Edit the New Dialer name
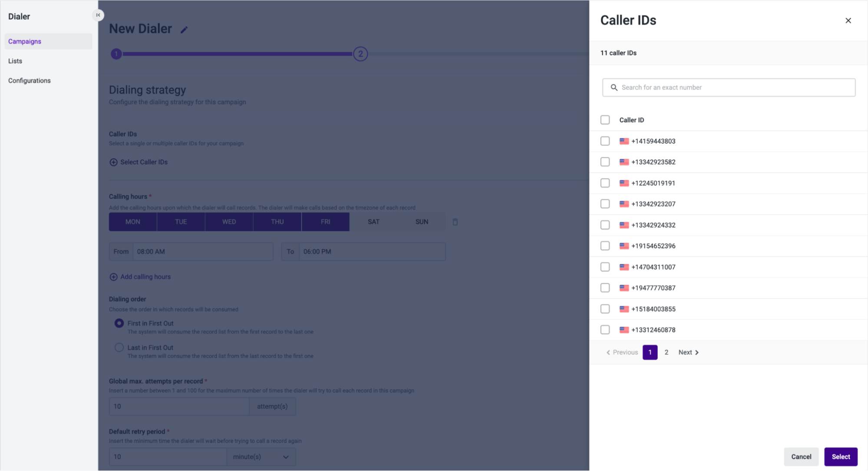The height and width of the screenshot is (471, 868). [184, 30]
